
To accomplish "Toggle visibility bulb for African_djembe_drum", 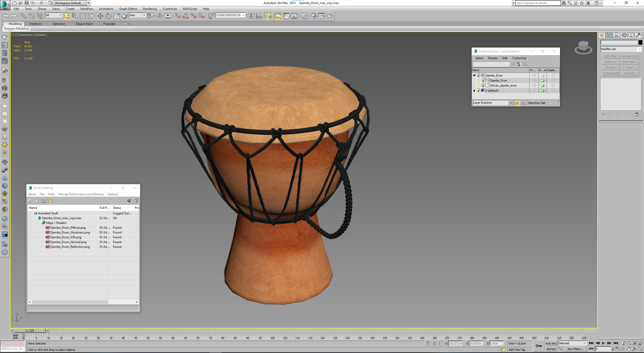I will (x=483, y=86).
